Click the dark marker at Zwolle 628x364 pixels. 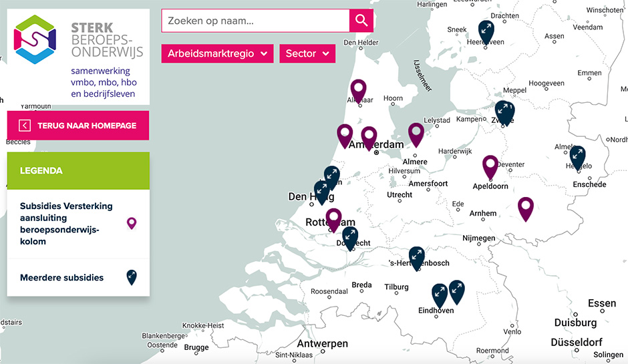click(x=505, y=112)
